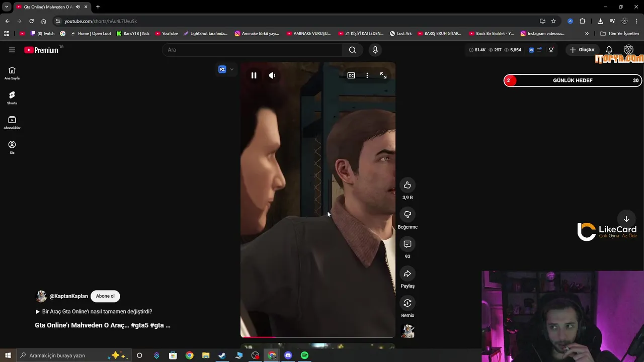The width and height of the screenshot is (644, 362).
Task: Like the Short with thumbs up
Action: tap(408, 185)
